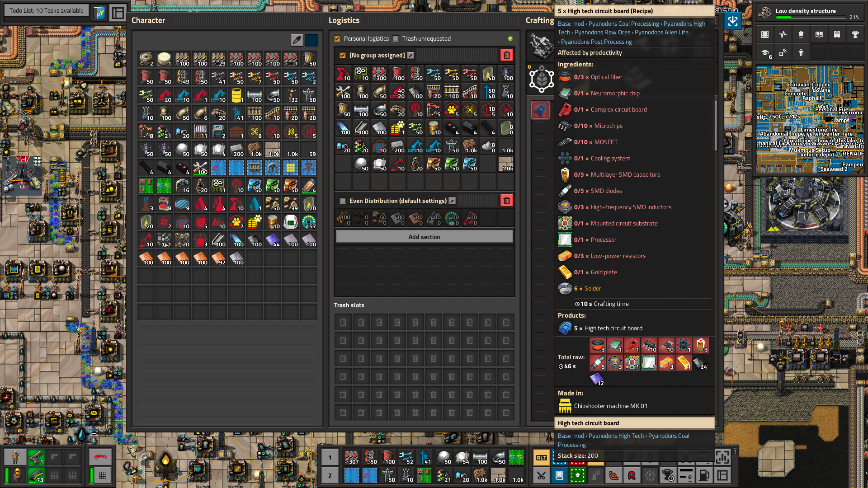Click the dark blue character color swatch
Screen dimensions: 868x488
pyautogui.click(x=311, y=40)
